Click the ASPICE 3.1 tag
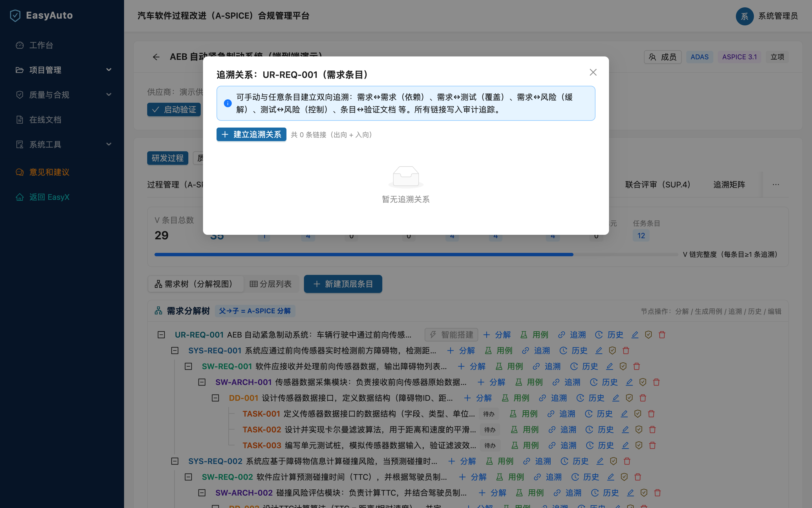Viewport: 812px width, 508px height. coord(739,57)
